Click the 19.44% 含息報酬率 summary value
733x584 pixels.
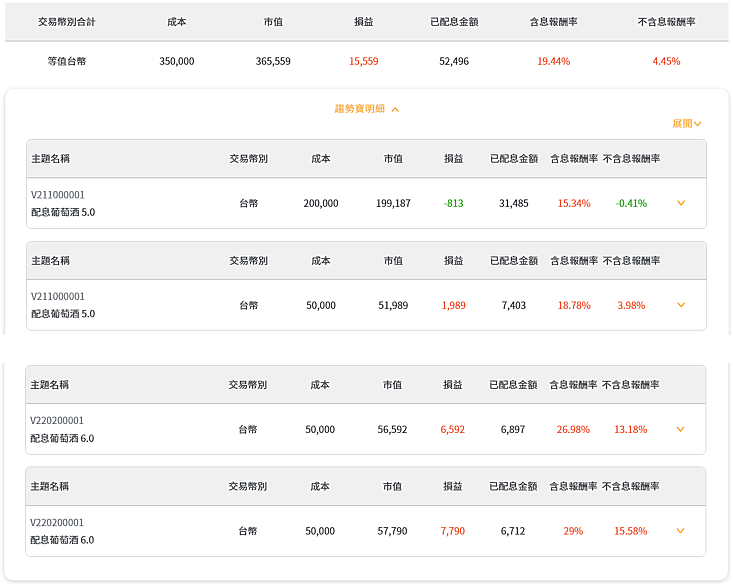point(553,61)
